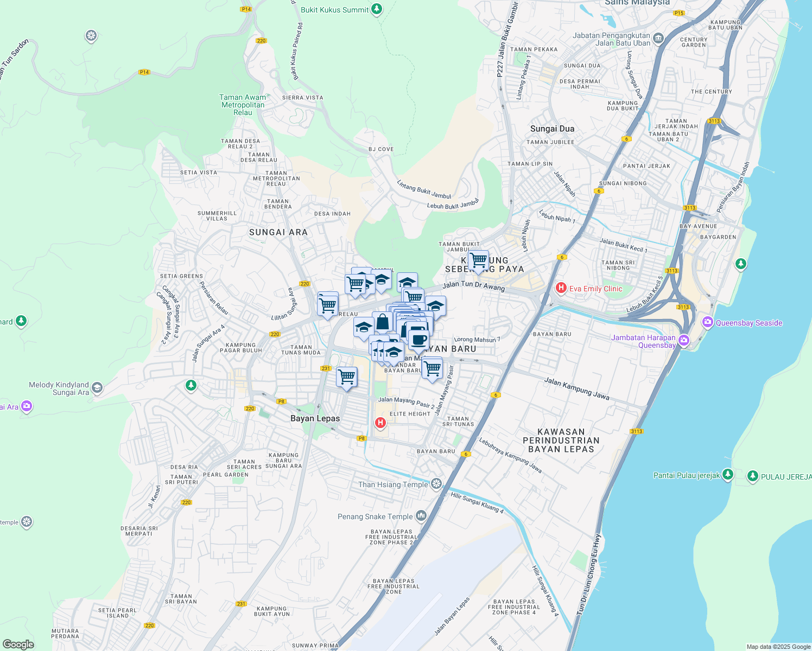Click the supermarket cart marker on Jalan Mayang Pasir
812x651 pixels.
433,368
